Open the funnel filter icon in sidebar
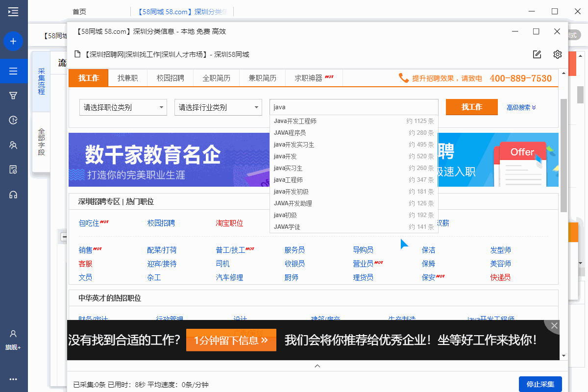 point(13,96)
